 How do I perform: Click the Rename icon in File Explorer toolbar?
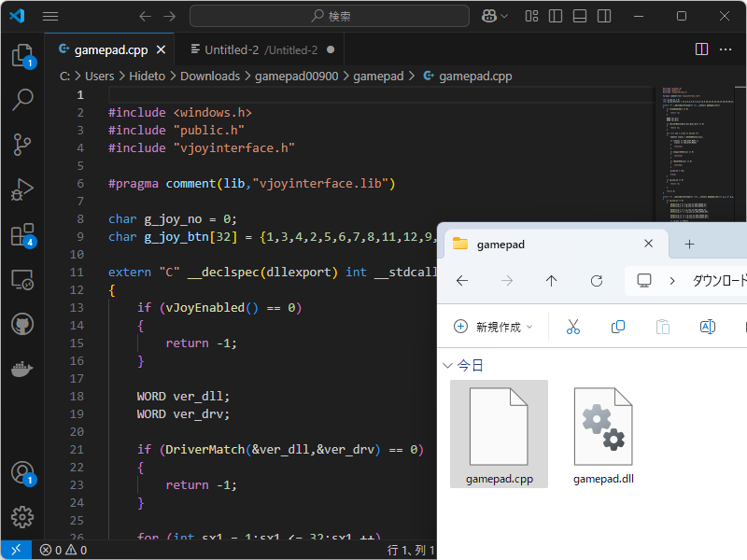pos(708,327)
